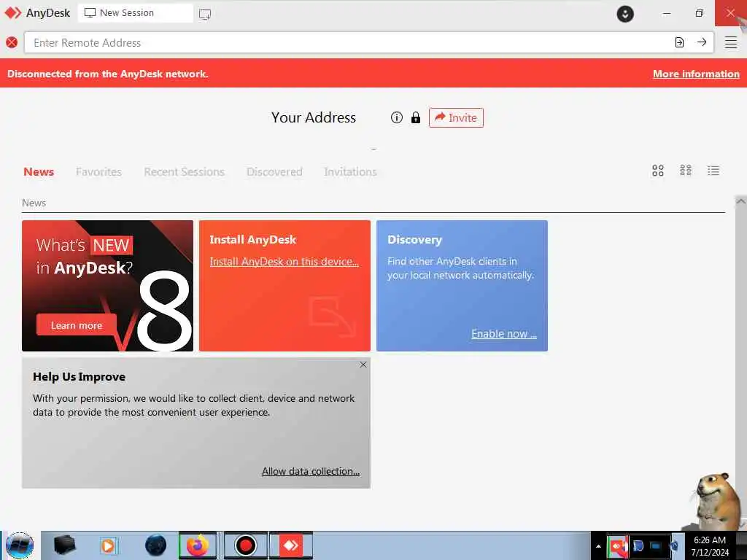The height and width of the screenshot is (560, 747).
Task: Click the Discovery card title
Action: pos(414,240)
